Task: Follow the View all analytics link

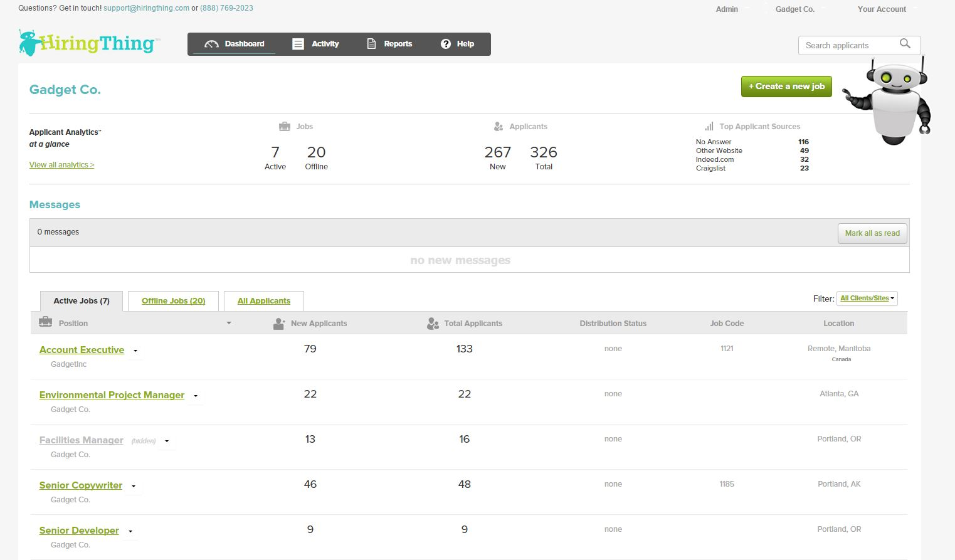Action: [x=61, y=165]
